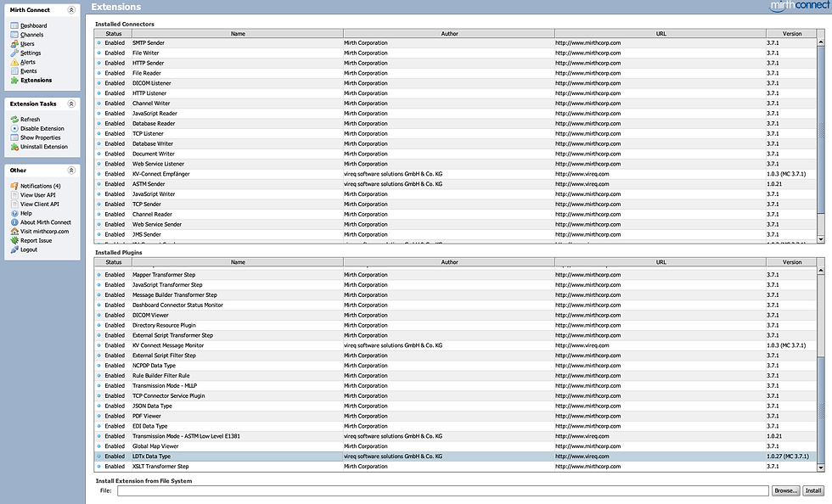Click the Channels icon

pos(14,35)
